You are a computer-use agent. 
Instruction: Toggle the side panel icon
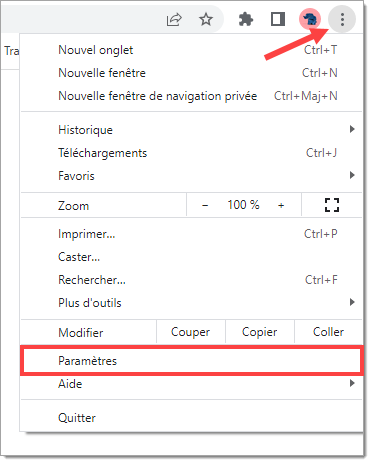pos(278,19)
